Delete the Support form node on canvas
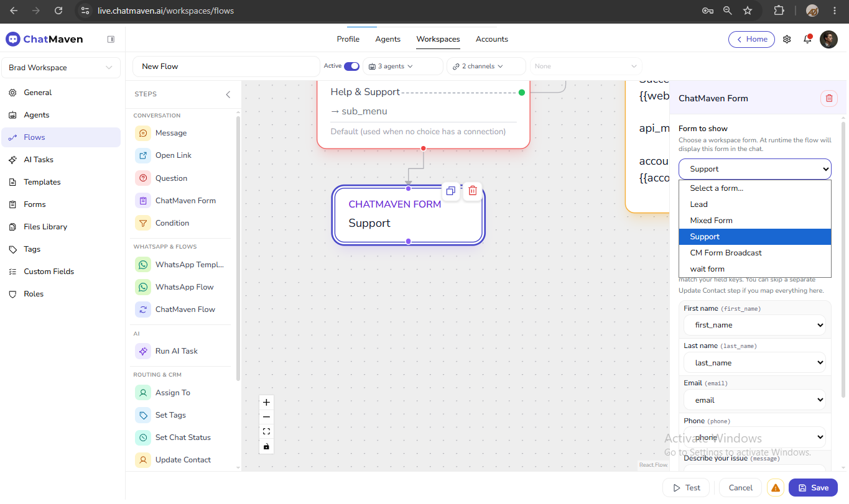This screenshot has height=504, width=849. tap(473, 191)
